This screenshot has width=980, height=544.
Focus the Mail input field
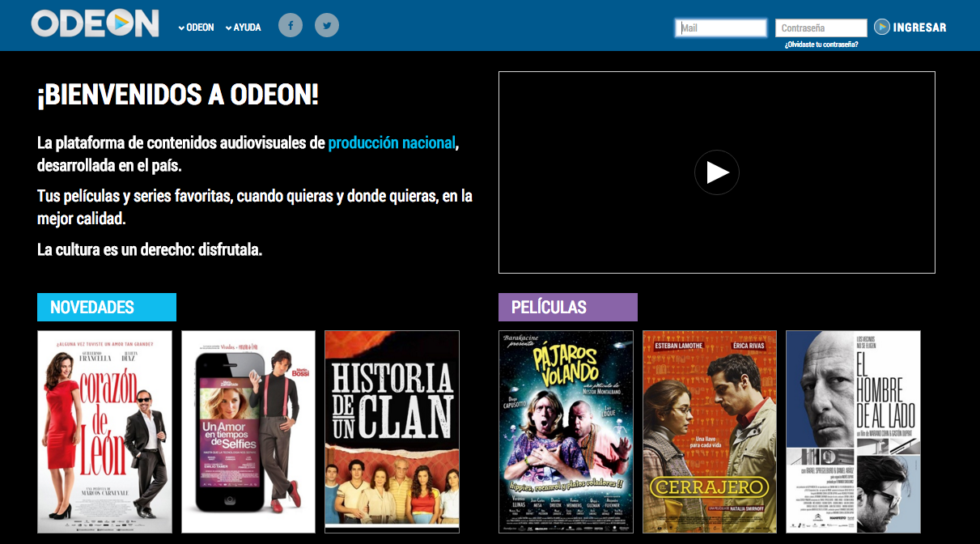[721, 28]
